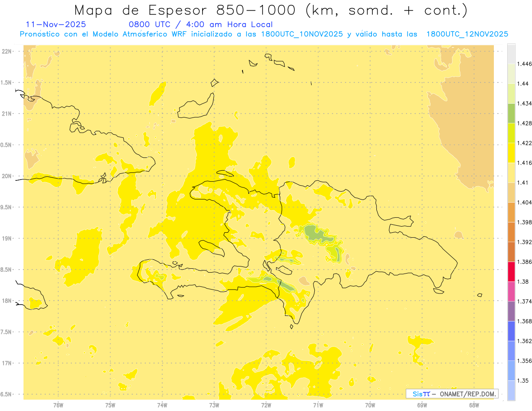The height and width of the screenshot is (411, 532).
Task: Click the yellow-green swatch between 1.422 and 1.428
Action: (x=511, y=133)
